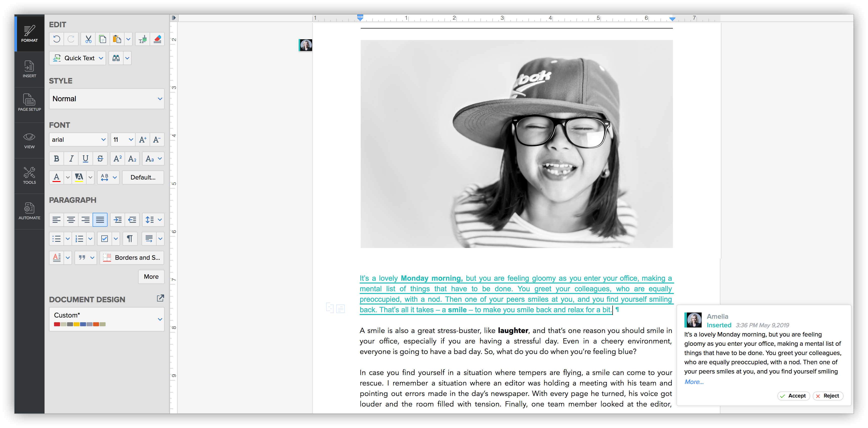
Task: Open the Custom document design dropdown
Action: [x=107, y=319]
